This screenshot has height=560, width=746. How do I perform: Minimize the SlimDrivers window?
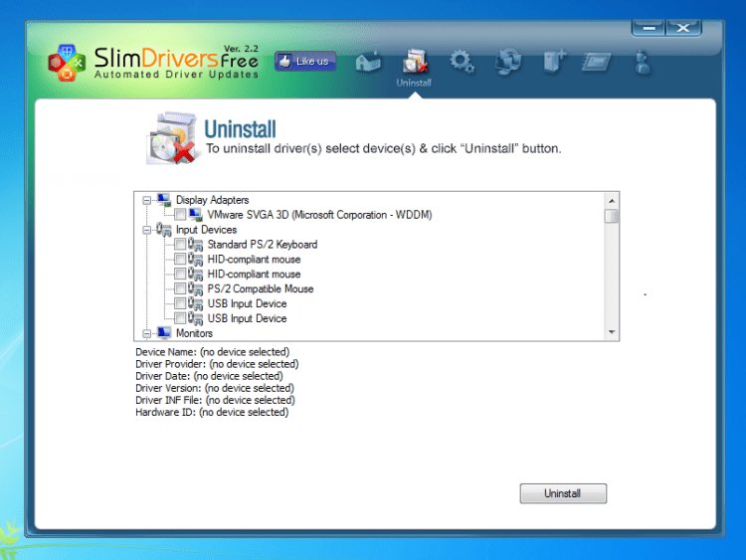click(x=649, y=28)
